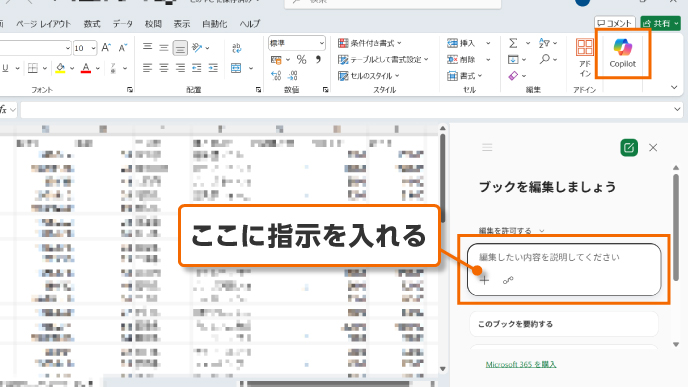Open the font name dropdown arrow
Image resolution: width=688 pixels, height=387 pixels.
tap(68, 48)
